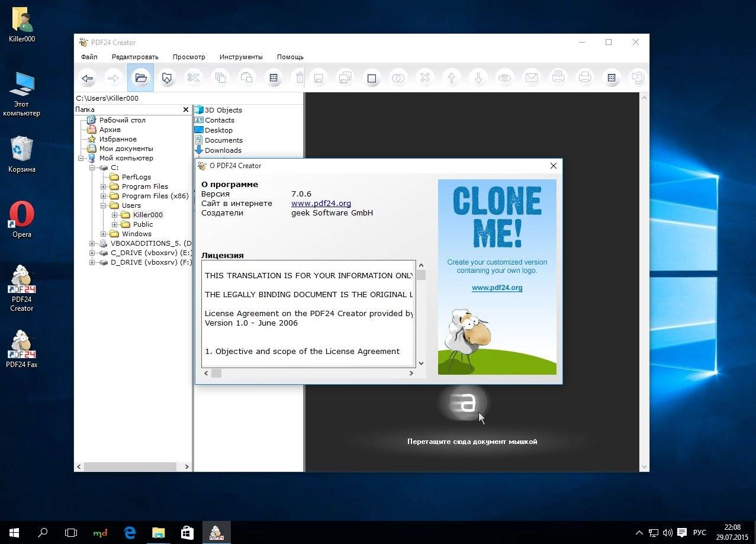Viewport: 756px width, 544px height.
Task: Open the Просмотр menu
Action: 189,57
